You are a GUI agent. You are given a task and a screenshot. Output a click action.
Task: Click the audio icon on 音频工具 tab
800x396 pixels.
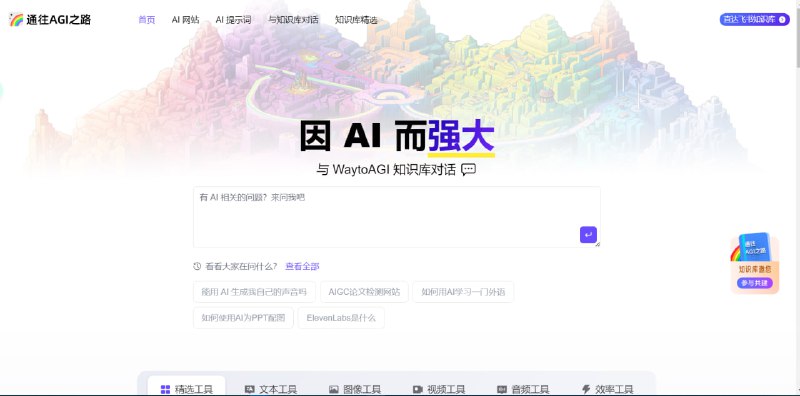coord(502,390)
